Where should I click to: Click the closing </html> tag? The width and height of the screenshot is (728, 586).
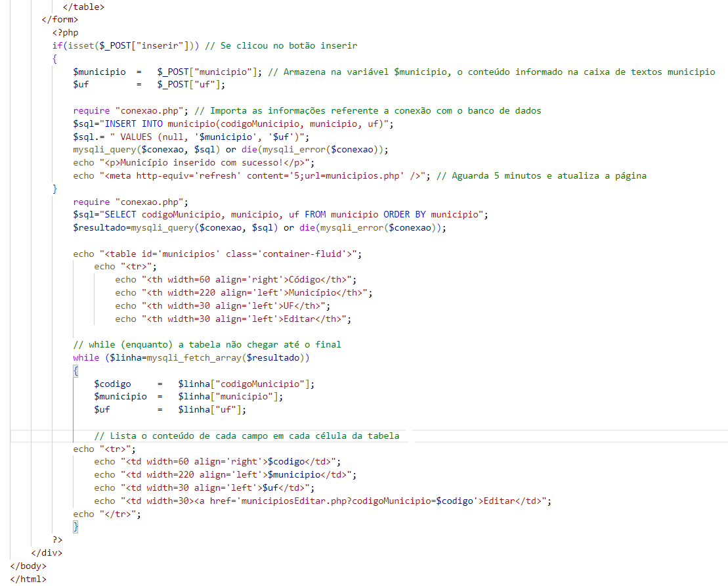pos(28,579)
